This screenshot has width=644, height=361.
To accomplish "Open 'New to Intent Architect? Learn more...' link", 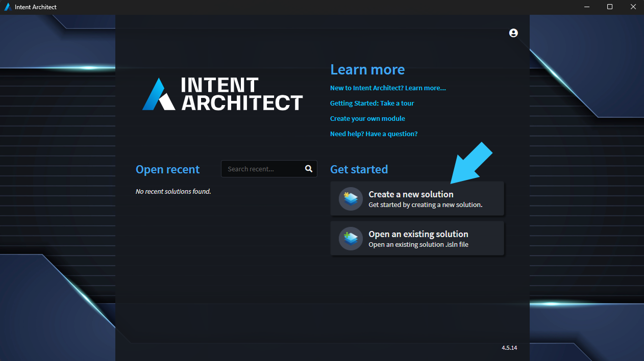I will [388, 88].
